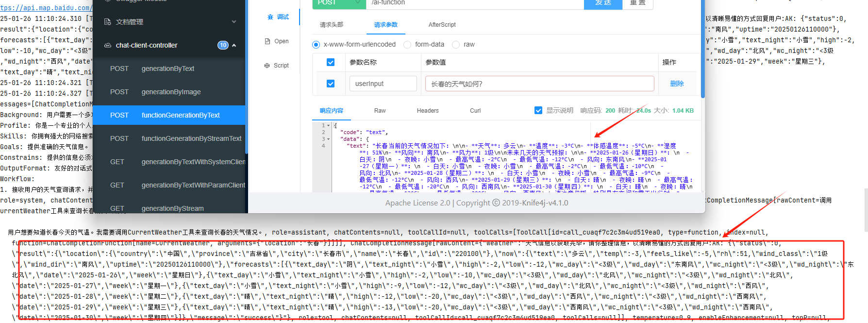The height and width of the screenshot is (323, 868).
Task: Click the Open file icon
Action: click(267, 41)
